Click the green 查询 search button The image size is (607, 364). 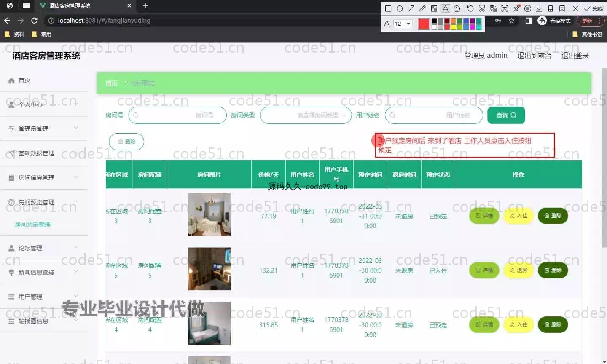click(x=506, y=115)
